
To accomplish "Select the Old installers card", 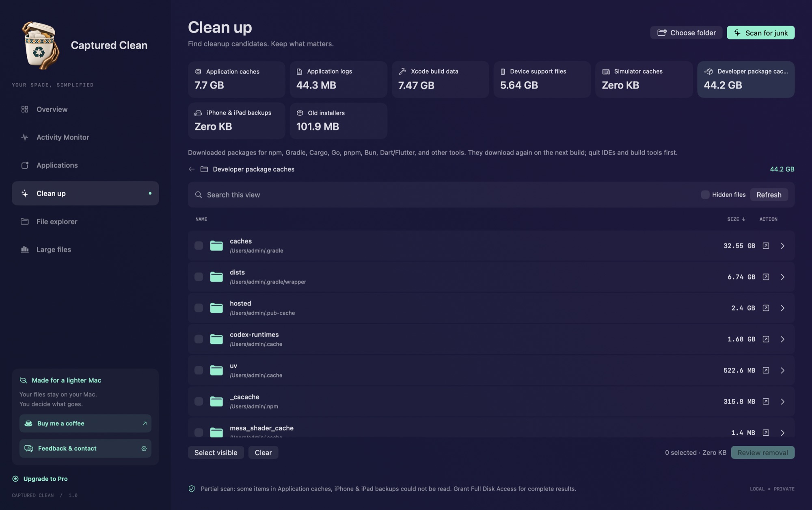I will click(x=338, y=121).
